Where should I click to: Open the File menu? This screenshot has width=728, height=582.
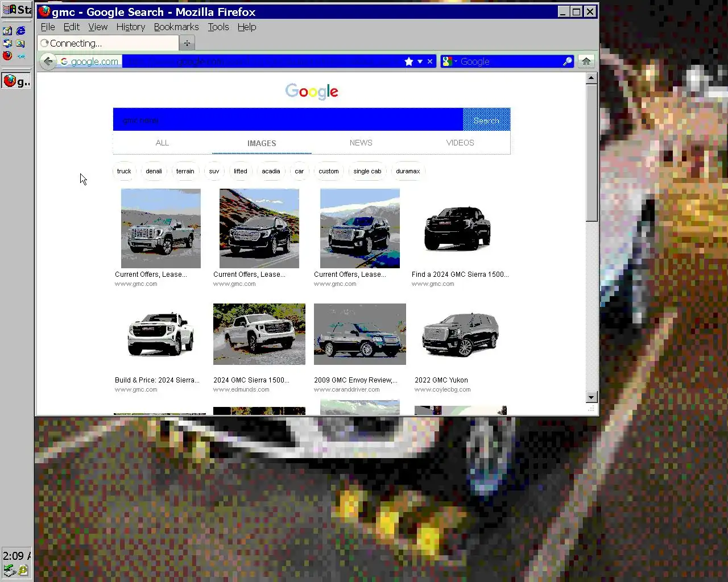point(48,27)
